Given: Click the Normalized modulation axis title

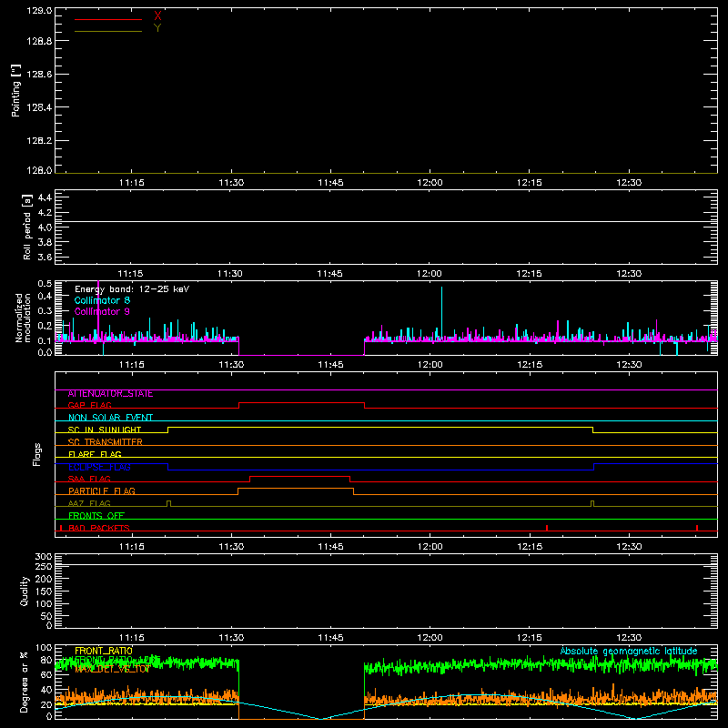Looking at the screenshot, I should [23, 318].
